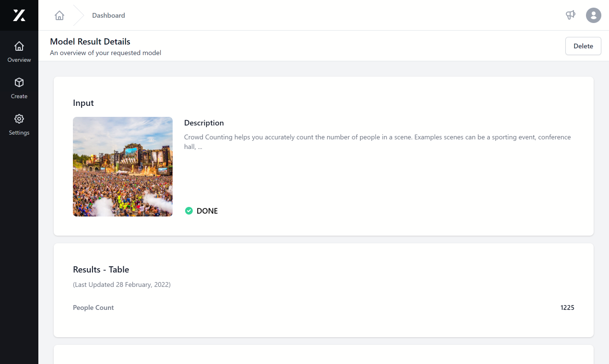Click the Results - Table heading
Image resolution: width=609 pixels, height=364 pixels.
(x=101, y=270)
